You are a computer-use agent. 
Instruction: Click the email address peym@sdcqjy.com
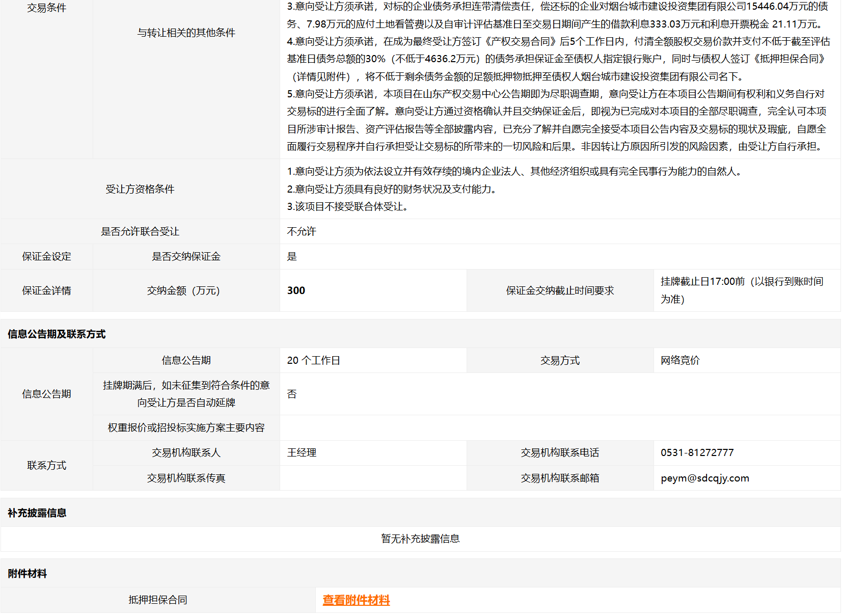click(x=704, y=478)
